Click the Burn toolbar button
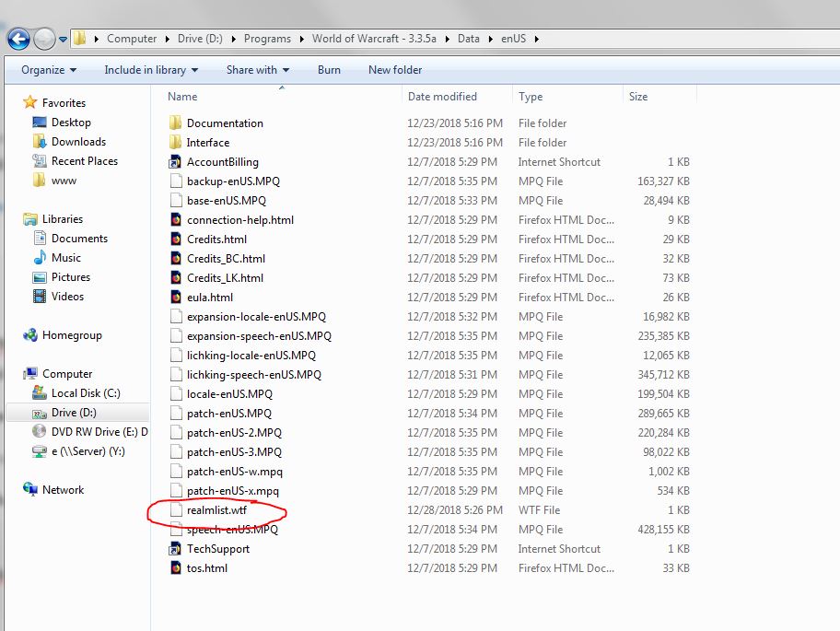 (329, 70)
